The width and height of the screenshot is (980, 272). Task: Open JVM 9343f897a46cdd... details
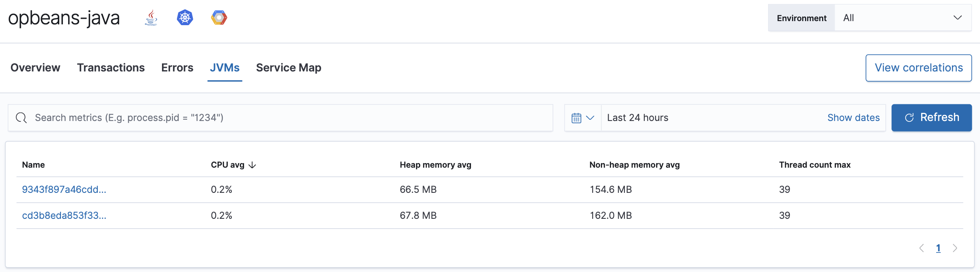(x=64, y=190)
